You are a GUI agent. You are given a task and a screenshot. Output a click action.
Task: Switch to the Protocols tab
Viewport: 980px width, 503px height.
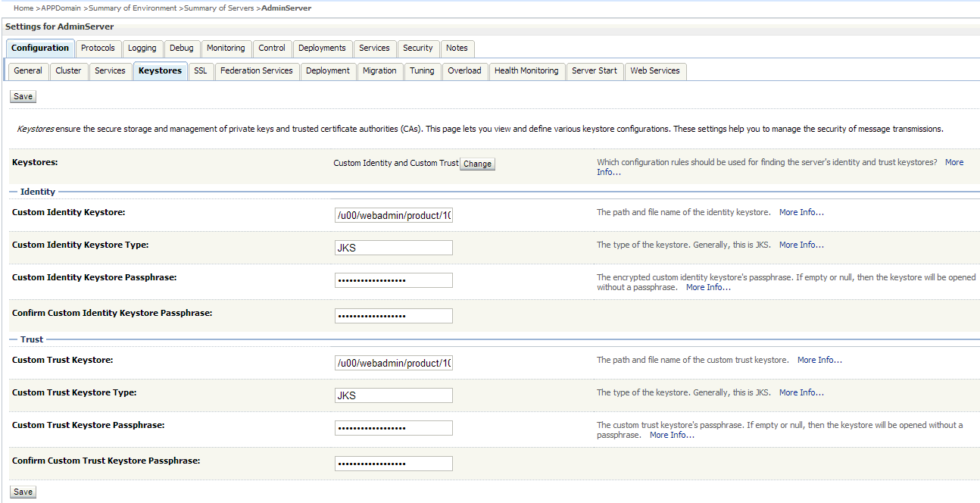pyautogui.click(x=98, y=48)
